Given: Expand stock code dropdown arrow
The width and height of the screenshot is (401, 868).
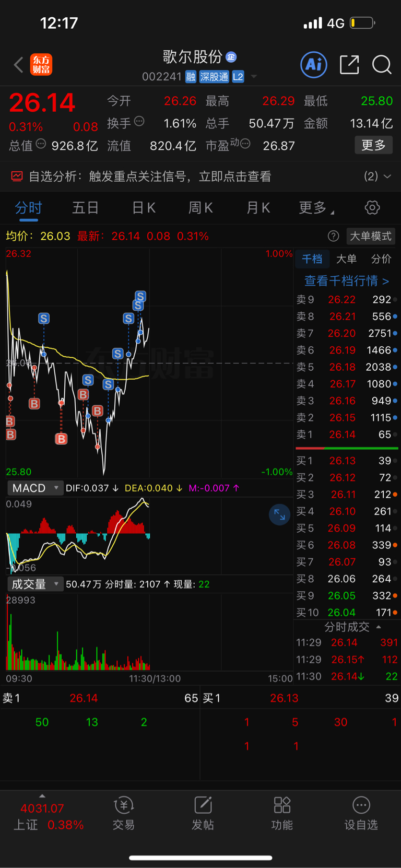Looking at the screenshot, I should pos(254,77).
